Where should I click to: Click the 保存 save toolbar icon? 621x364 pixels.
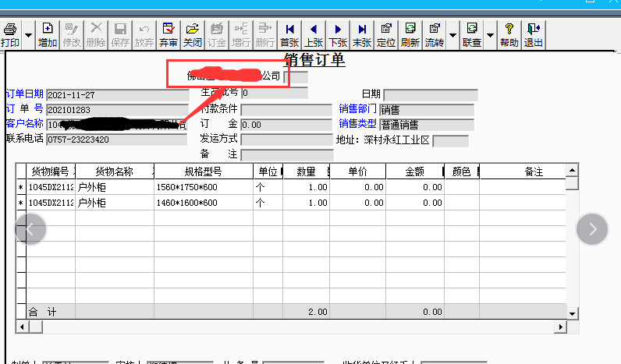click(x=120, y=35)
